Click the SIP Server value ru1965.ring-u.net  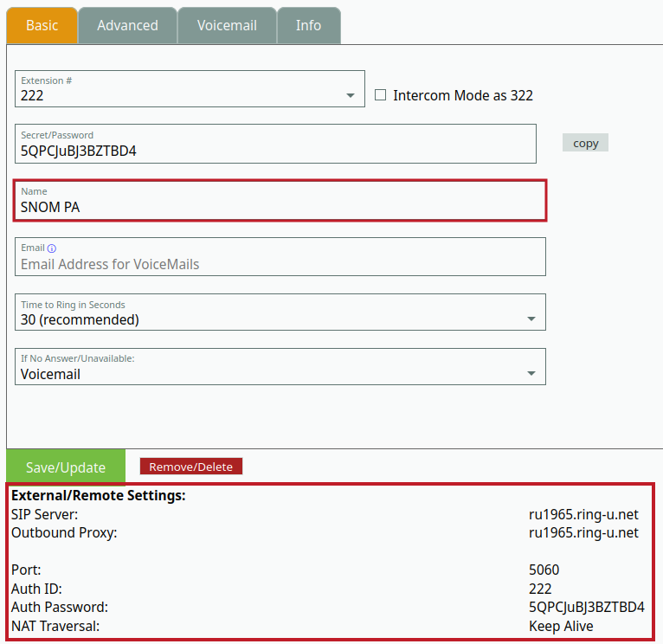coord(583,514)
